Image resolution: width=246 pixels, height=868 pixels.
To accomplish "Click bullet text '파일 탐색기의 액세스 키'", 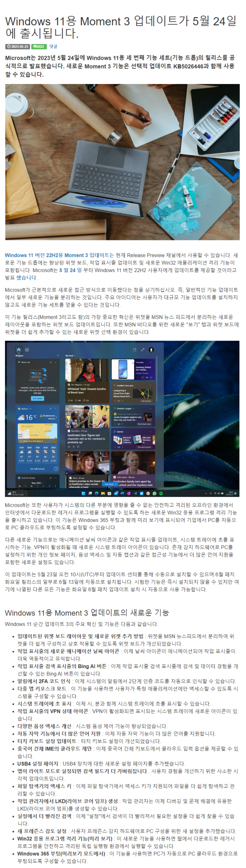I will pos(45,786).
